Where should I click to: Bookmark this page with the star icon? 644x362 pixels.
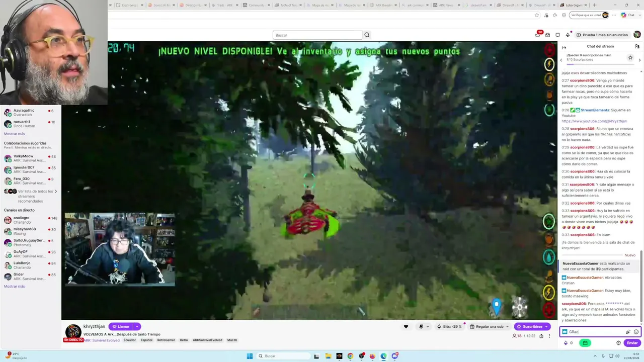[537, 15]
